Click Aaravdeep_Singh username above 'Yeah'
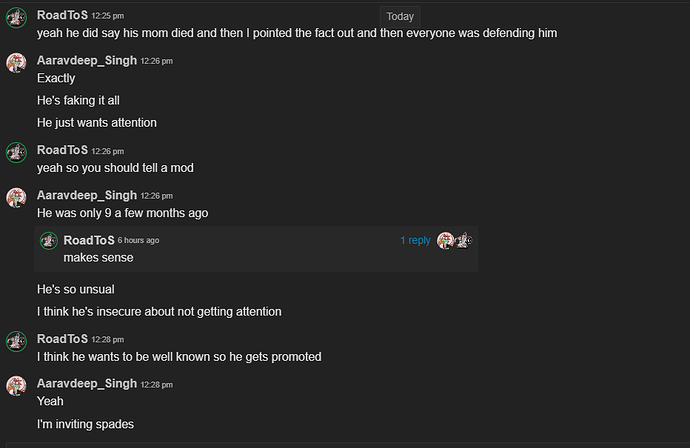This screenshot has width=690, height=448. pyautogui.click(x=87, y=384)
